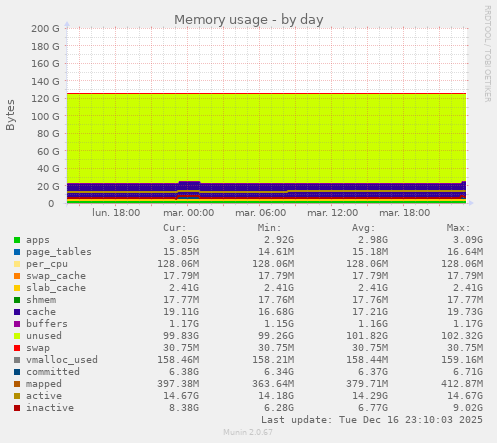Click the 'Bytes' y-axis title
Image resolution: width=497 pixels, height=443 pixels.
point(10,115)
